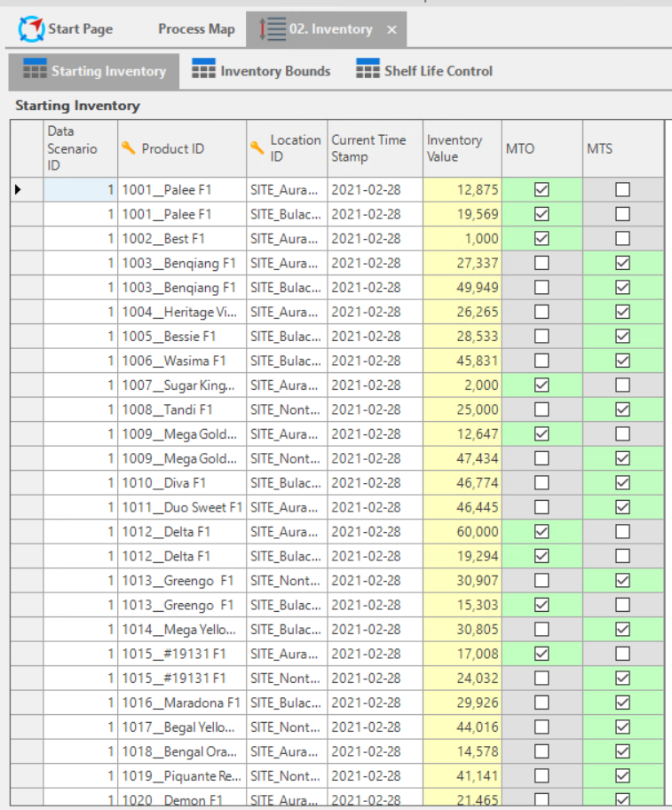Click the row header of 1002__Best F1
The image size is (672, 810).
click(27, 239)
